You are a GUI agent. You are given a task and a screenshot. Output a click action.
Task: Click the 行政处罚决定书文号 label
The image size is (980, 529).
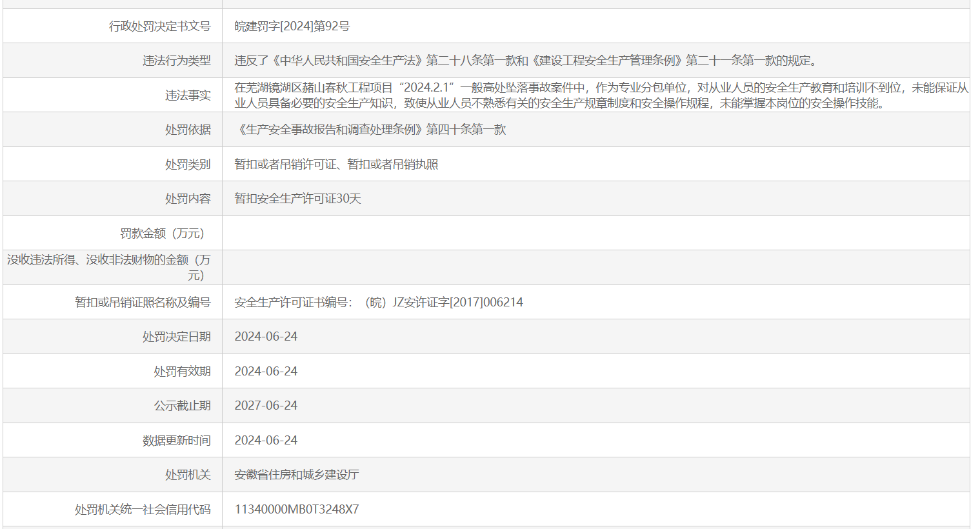click(159, 26)
